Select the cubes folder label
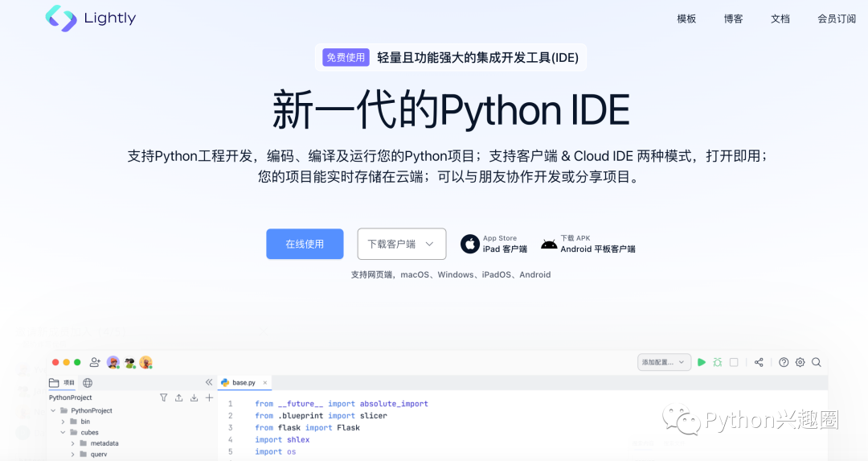Screen dimensions: 868x461 pyautogui.click(x=90, y=432)
